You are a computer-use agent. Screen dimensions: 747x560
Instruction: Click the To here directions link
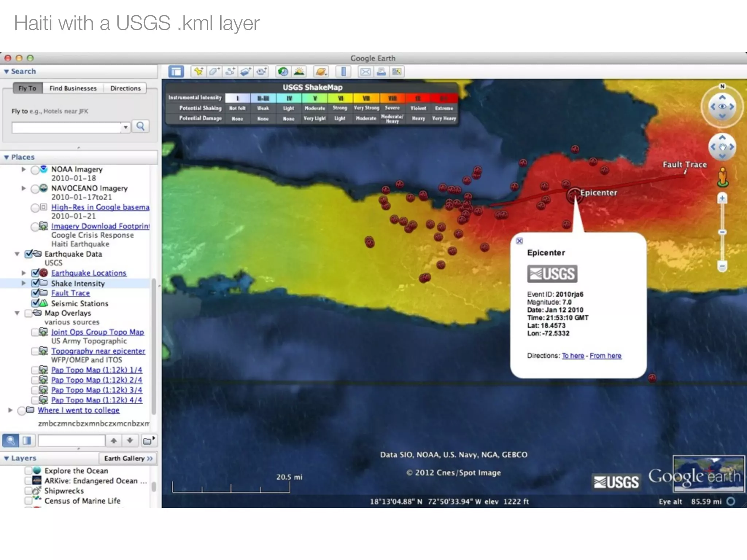tap(573, 356)
